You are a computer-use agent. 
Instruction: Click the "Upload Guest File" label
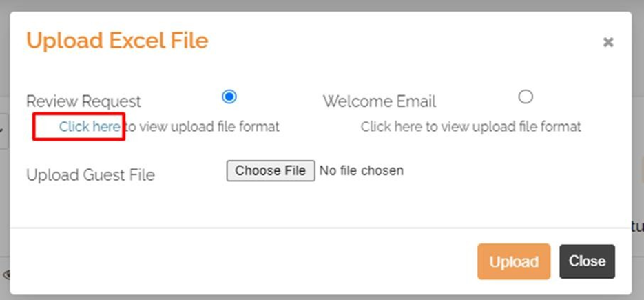click(x=90, y=175)
